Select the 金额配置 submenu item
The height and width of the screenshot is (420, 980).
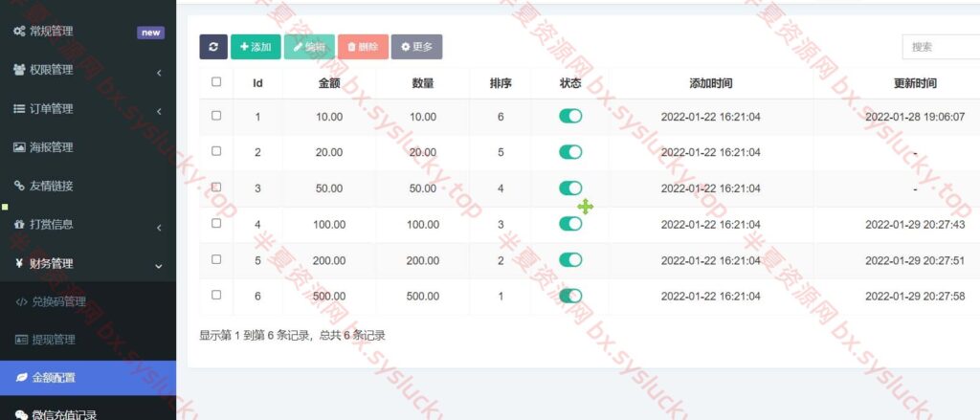(87, 378)
